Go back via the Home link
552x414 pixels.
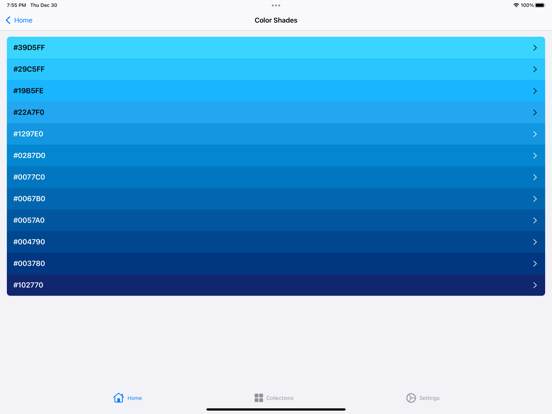pyautogui.click(x=23, y=20)
